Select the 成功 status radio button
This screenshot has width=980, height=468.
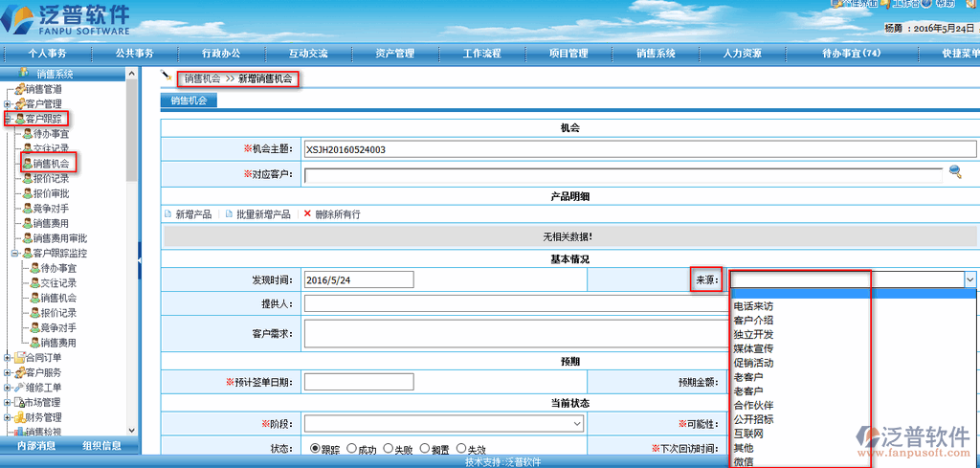(352, 448)
